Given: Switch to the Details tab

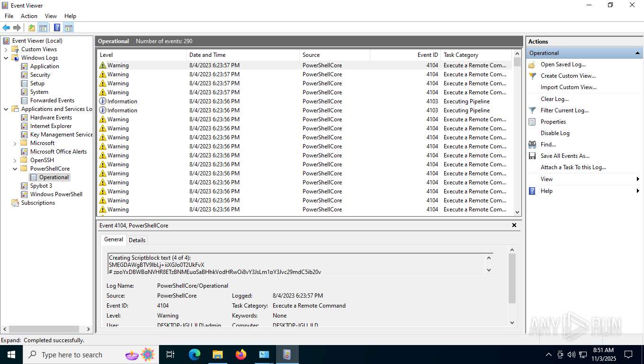Looking at the screenshot, I should (137, 240).
